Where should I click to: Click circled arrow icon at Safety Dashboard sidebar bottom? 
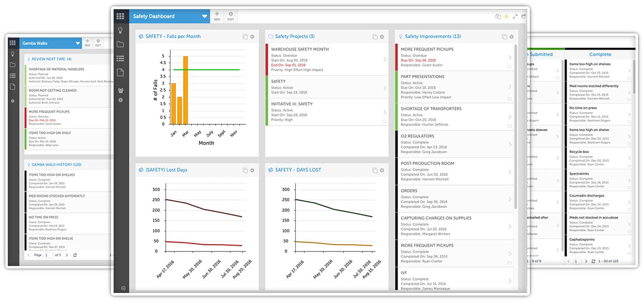123,288
